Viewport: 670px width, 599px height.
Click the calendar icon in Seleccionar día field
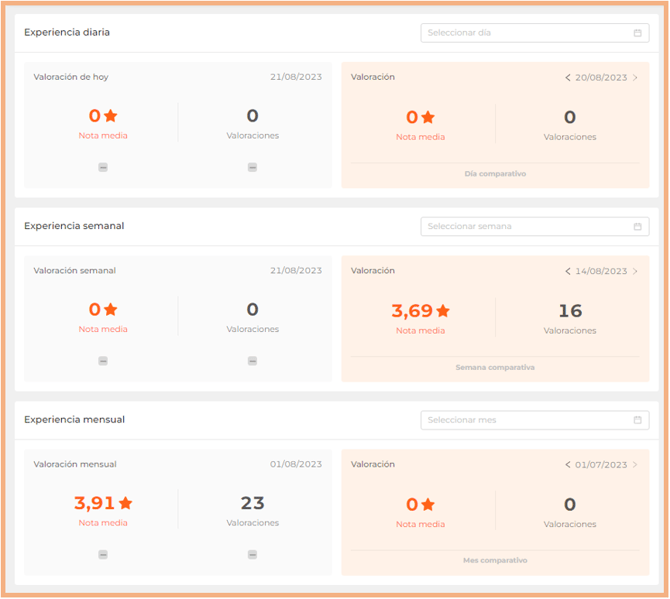click(637, 33)
